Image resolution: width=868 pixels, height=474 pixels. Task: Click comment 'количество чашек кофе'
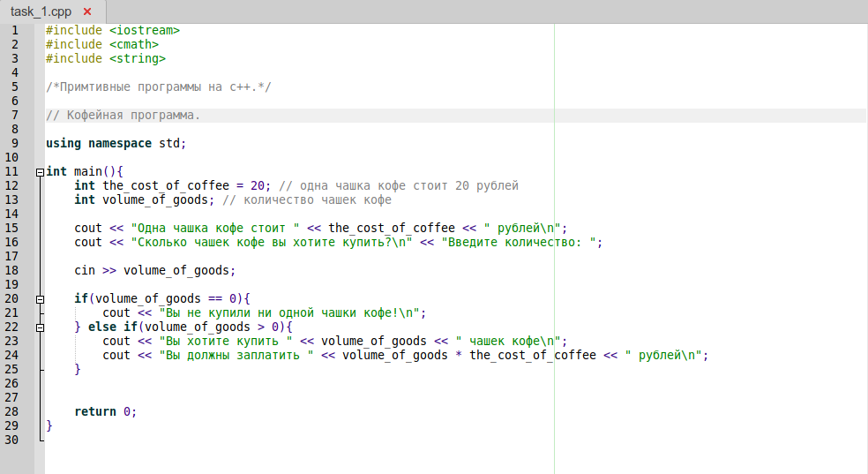[x=307, y=199]
